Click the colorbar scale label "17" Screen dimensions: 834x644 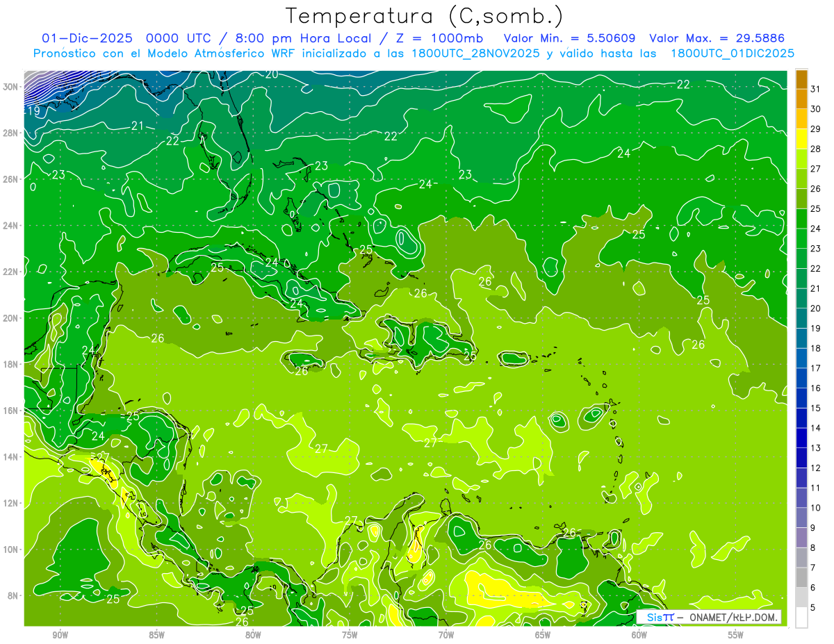816,368
